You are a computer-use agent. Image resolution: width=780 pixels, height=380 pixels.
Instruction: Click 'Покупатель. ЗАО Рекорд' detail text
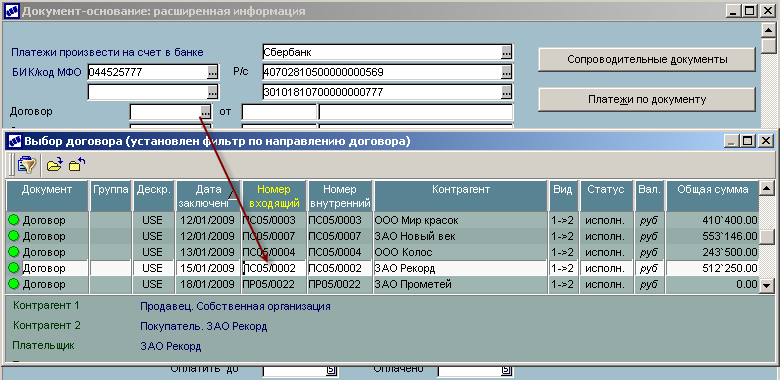pyautogui.click(x=203, y=326)
